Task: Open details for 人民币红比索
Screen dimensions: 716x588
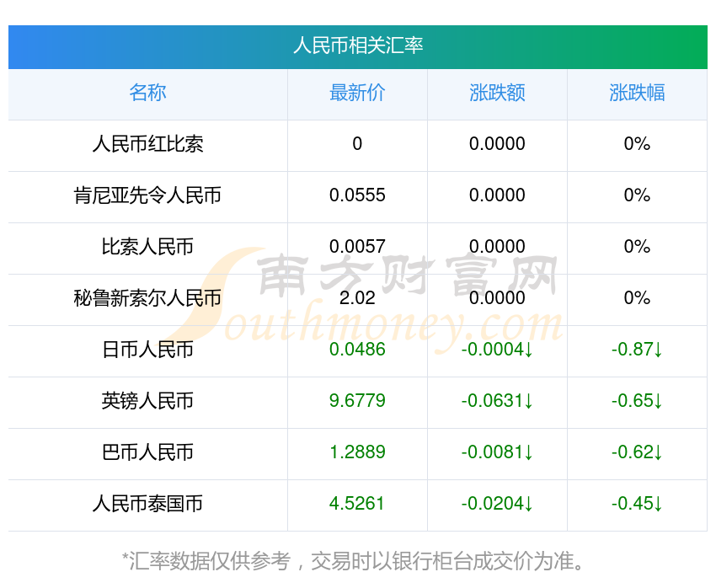Action: 147,144
